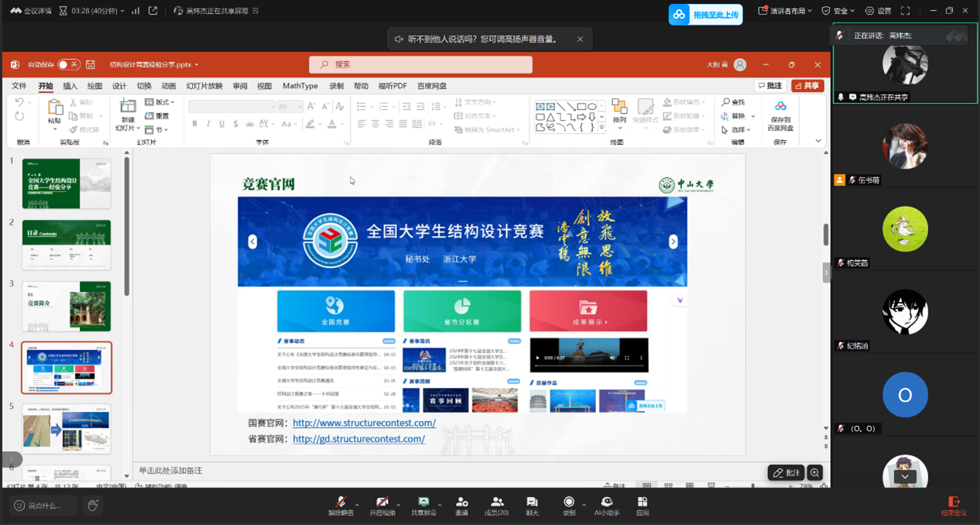Open the AI assistant
This screenshot has height=525, width=980.
tap(607, 504)
